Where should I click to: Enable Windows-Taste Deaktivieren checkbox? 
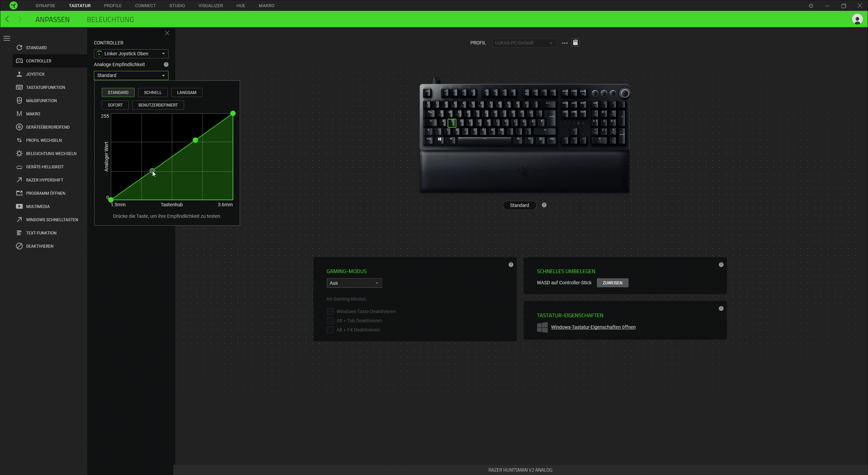330,311
